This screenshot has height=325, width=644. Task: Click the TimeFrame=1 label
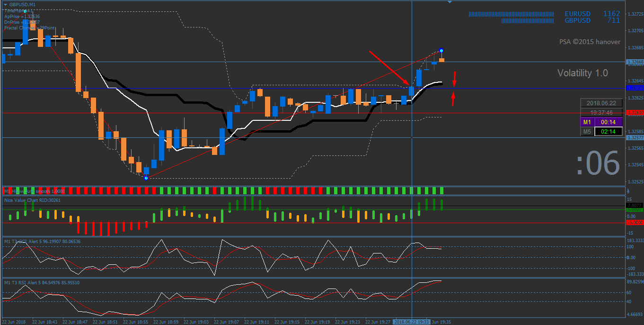tap(18, 10)
